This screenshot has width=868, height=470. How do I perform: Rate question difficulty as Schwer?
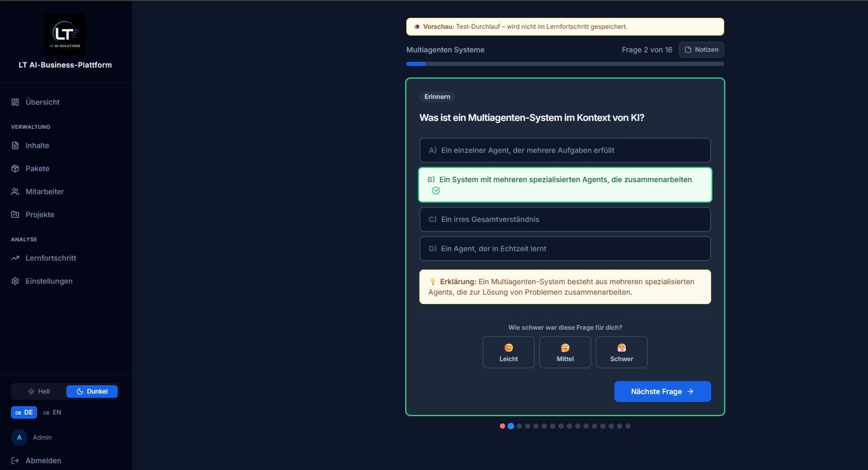tap(622, 352)
